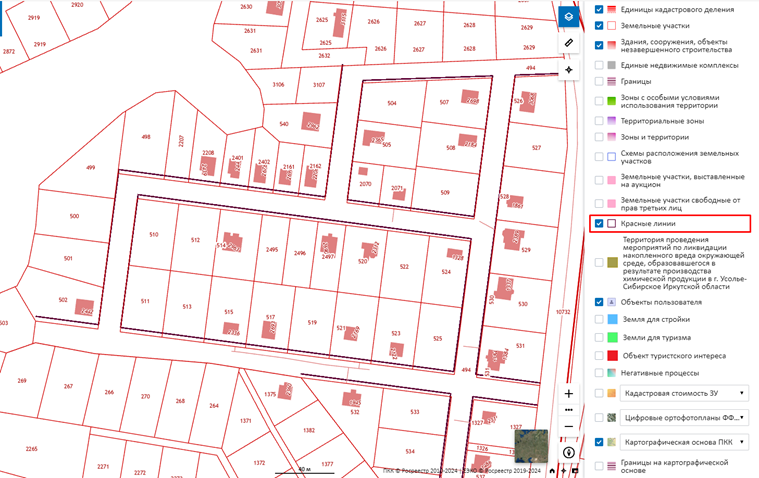Open the map layers panel button
The height and width of the screenshot is (478, 759).
[568, 17]
